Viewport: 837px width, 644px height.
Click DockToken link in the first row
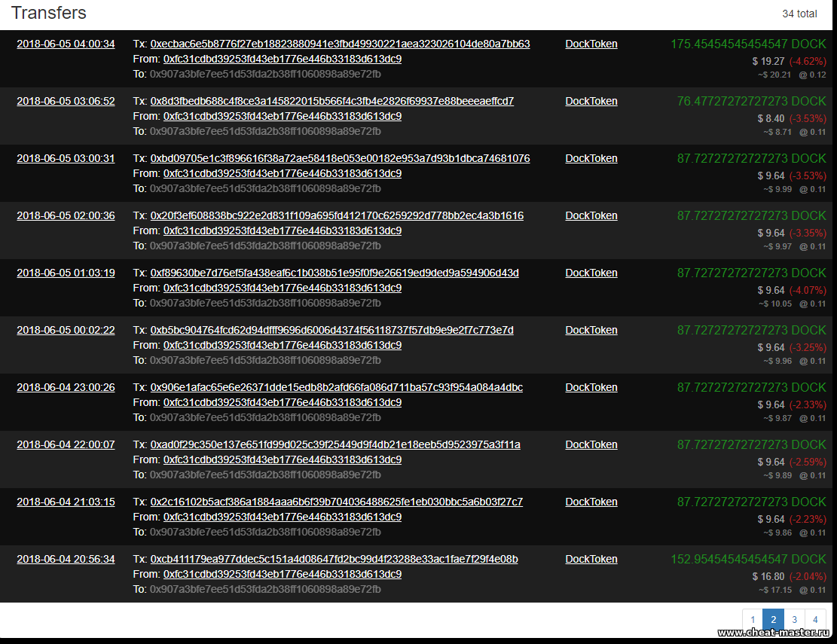point(591,44)
